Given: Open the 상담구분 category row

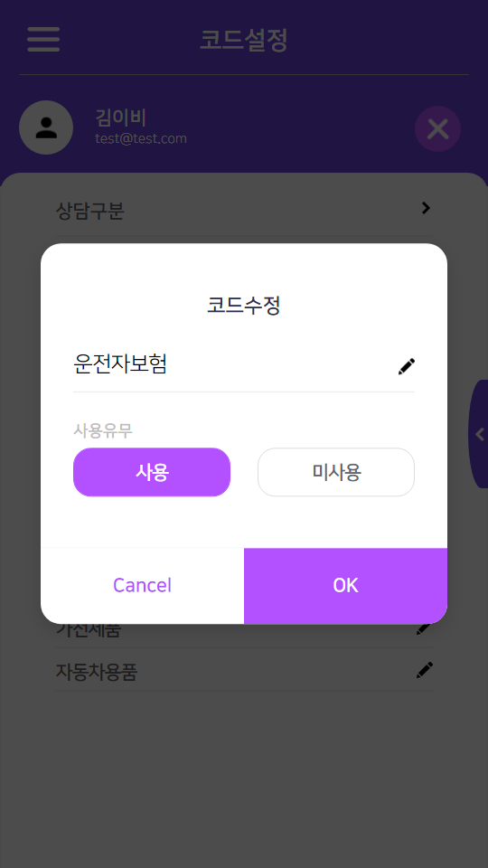Looking at the screenshot, I should 244,211.
